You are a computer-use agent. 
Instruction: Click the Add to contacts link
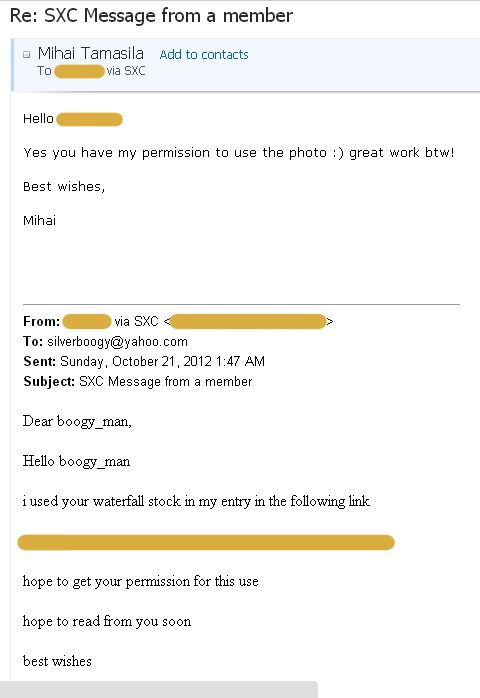pos(204,54)
